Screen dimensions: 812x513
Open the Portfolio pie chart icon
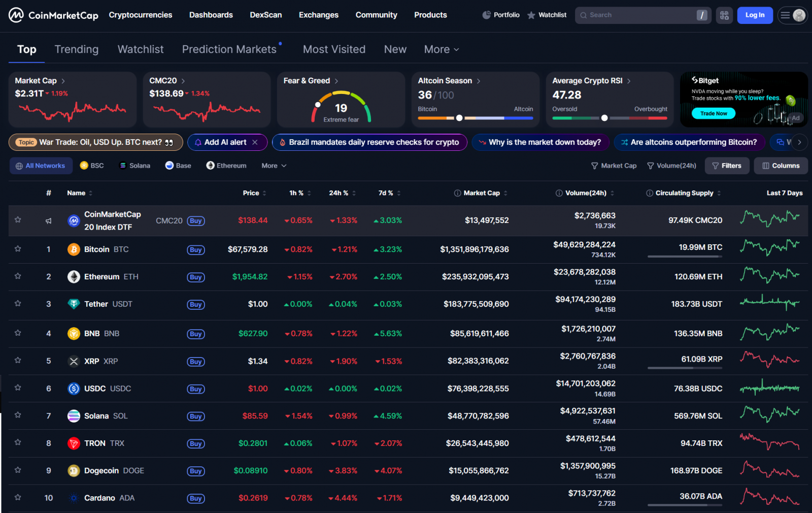pyautogui.click(x=486, y=15)
